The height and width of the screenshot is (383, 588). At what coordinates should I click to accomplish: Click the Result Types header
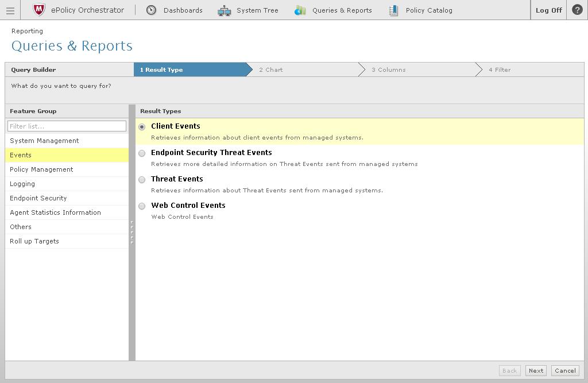[161, 111]
